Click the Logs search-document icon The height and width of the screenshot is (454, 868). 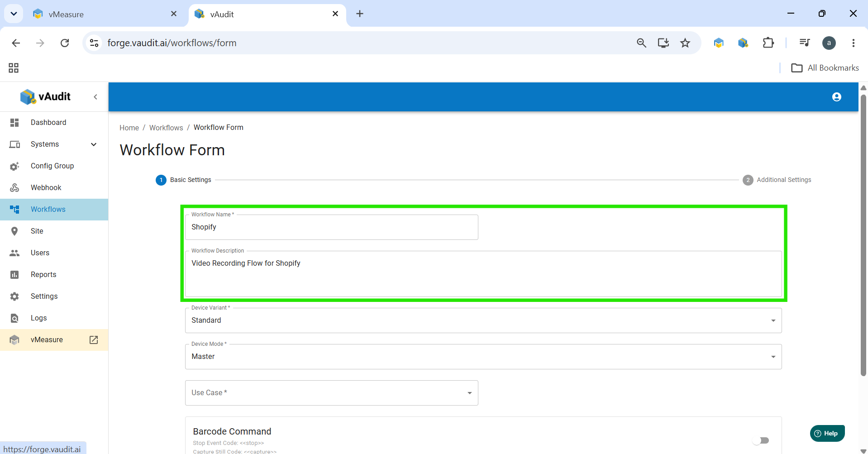pyautogui.click(x=14, y=318)
